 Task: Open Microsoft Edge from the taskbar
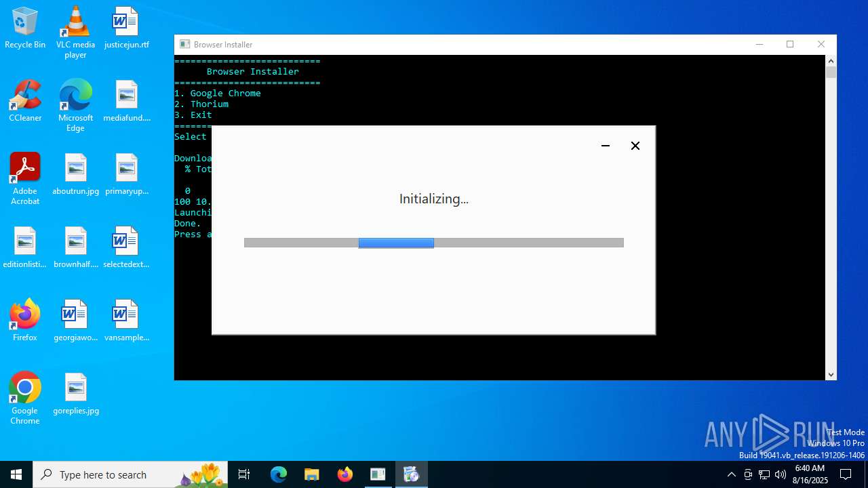pyautogui.click(x=279, y=474)
